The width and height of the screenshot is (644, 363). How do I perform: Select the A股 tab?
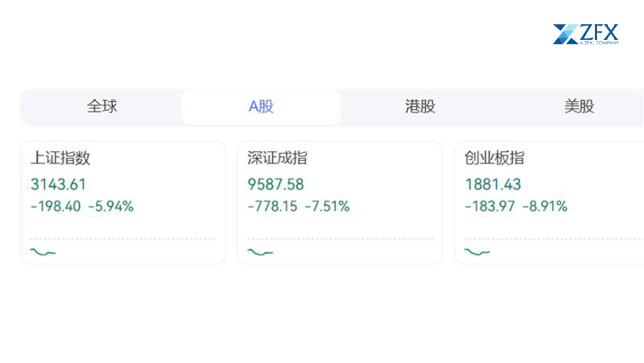coord(261,107)
